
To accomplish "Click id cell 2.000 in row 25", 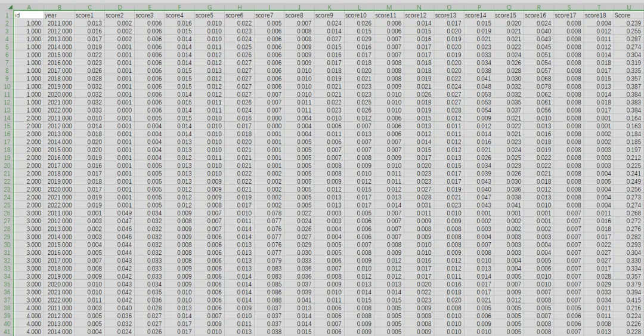I will point(29,205).
